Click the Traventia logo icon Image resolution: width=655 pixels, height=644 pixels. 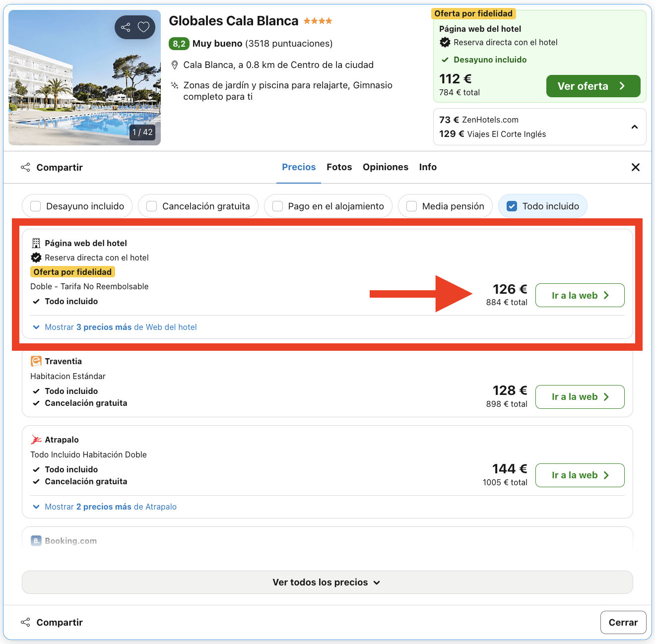36,361
